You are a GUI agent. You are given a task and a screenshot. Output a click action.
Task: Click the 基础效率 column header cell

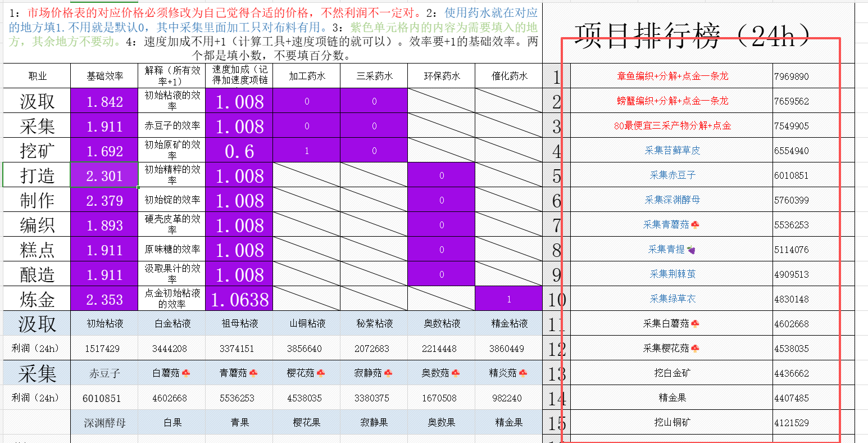(104, 76)
